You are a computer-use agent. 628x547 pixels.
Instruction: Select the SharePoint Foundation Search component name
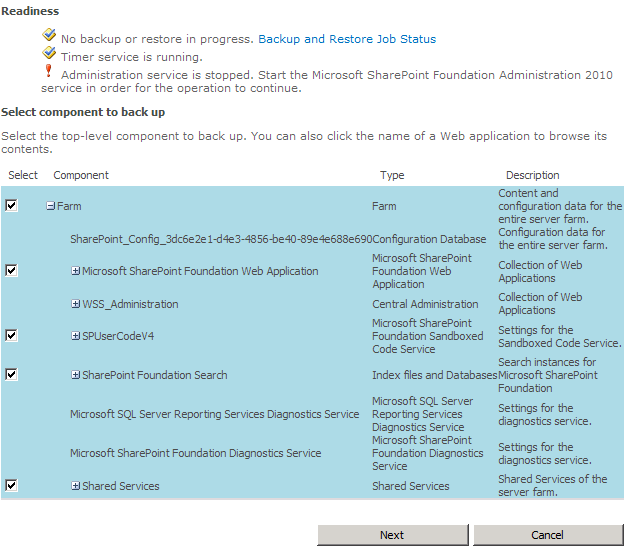coord(155,375)
